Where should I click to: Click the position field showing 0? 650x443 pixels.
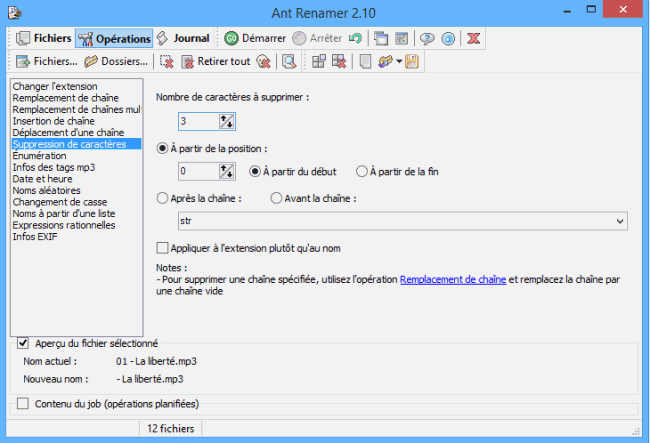pos(199,172)
